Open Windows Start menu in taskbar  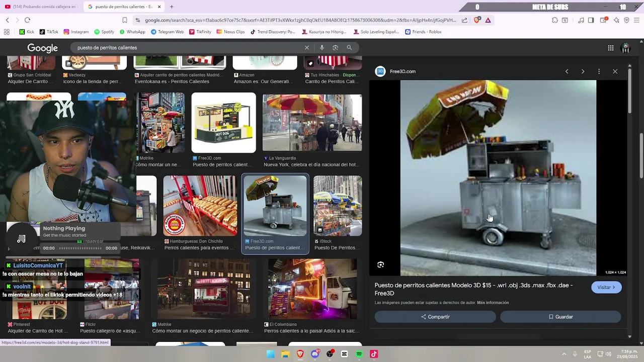point(271,354)
